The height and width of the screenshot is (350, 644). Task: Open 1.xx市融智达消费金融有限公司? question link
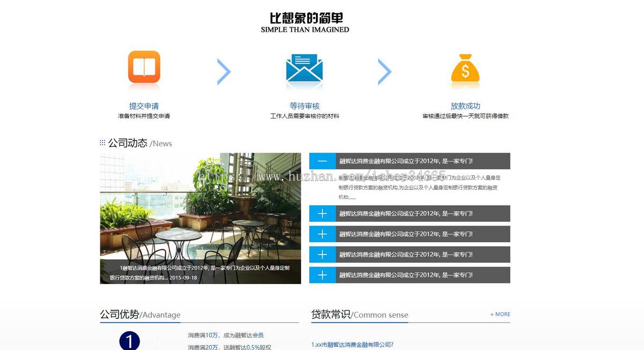click(352, 345)
